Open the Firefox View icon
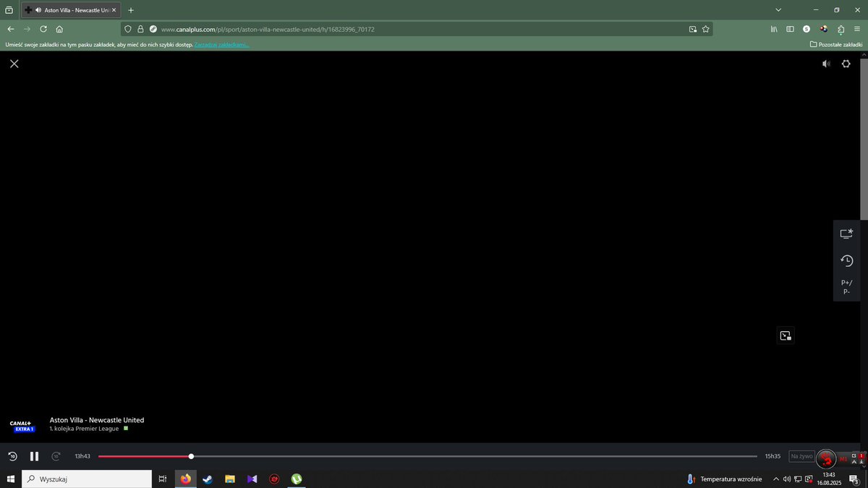This screenshot has width=868, height=488. click(9, 10)
